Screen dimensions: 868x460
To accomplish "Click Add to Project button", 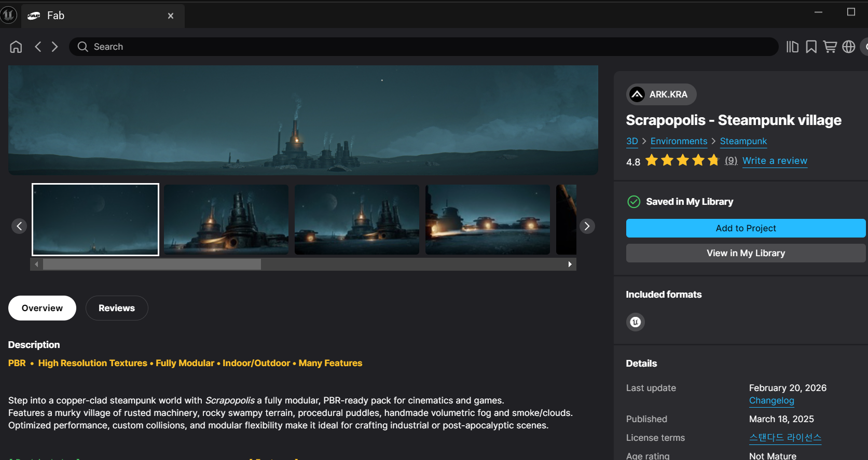I will click(746, 228).
